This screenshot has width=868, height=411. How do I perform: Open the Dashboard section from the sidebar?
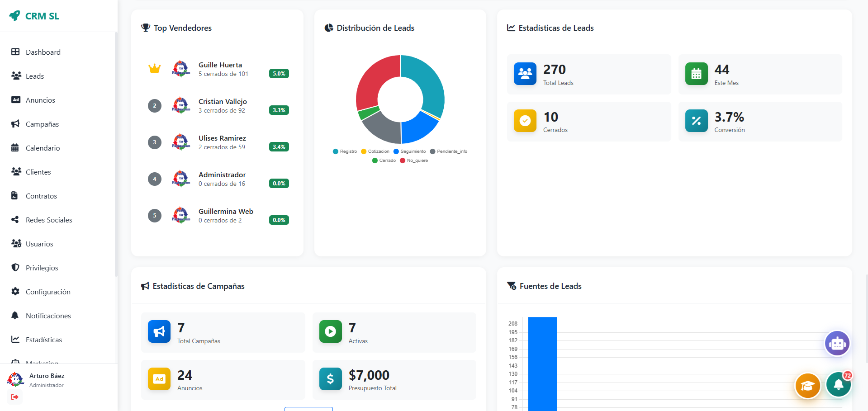click(43, 52)
